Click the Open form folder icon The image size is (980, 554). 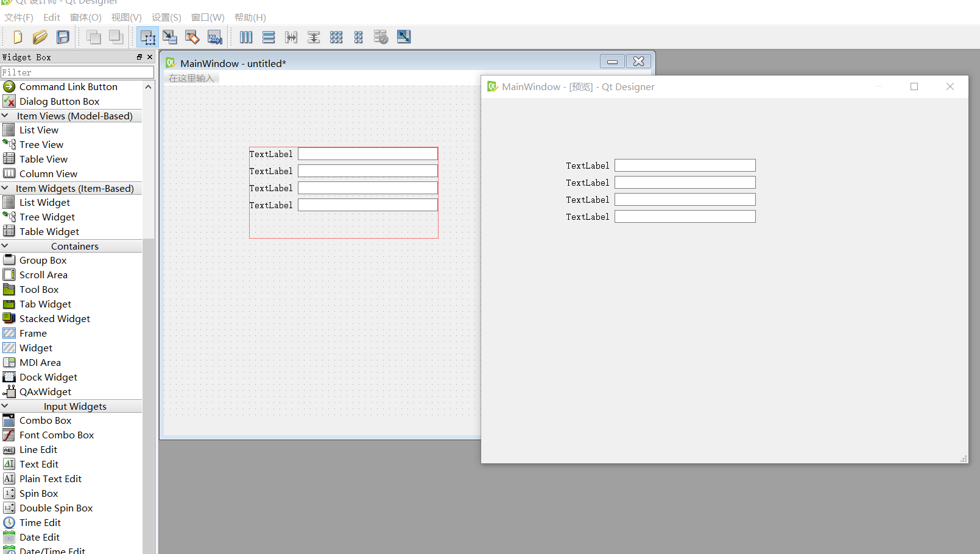point(40,37)
